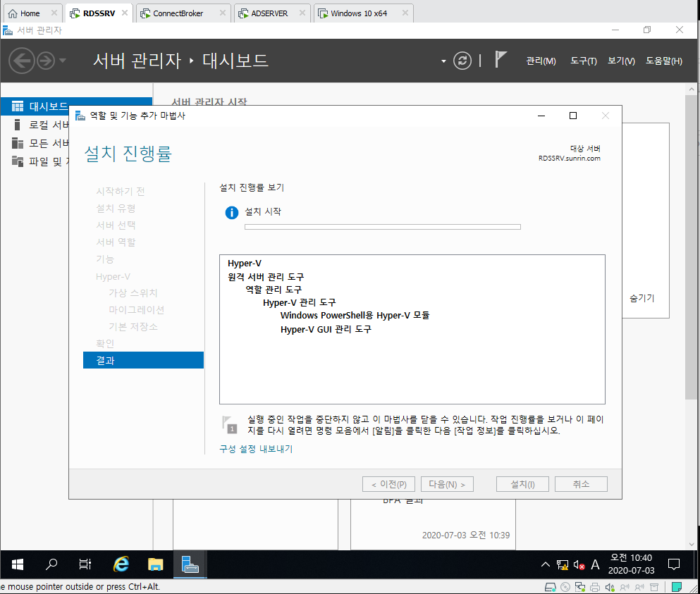The image size is (700, 594).
Task: Click 원격 서버 관리 도구 list entry
Action: point(266,277)
